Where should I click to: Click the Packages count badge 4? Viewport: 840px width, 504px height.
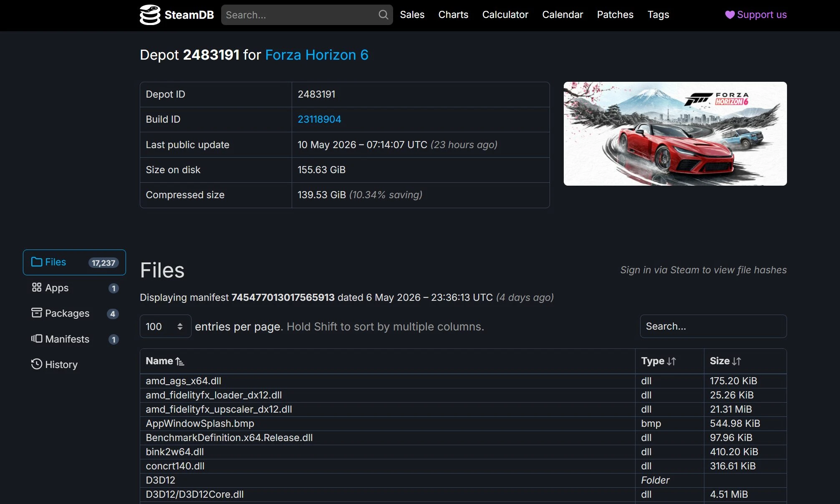coord(113,314)
